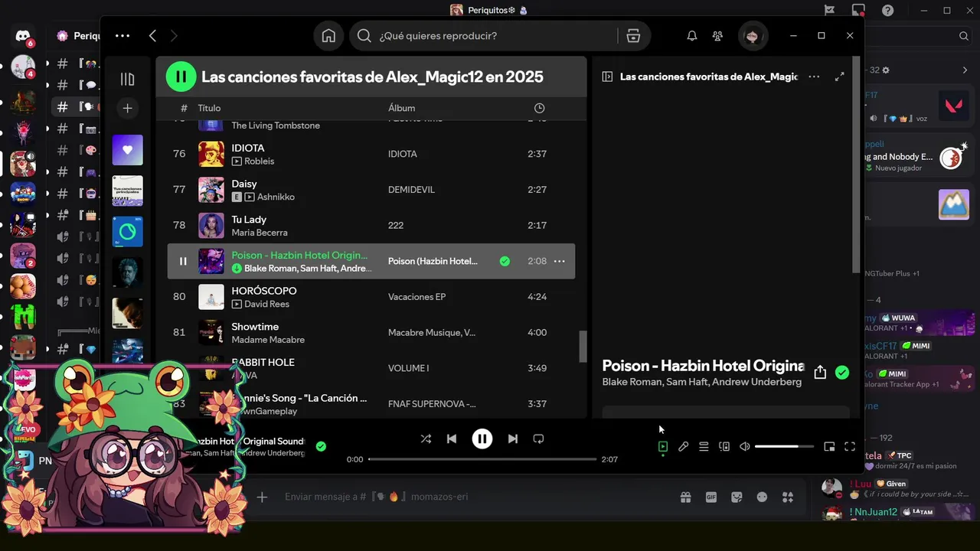Pause playlist with green header button
This screenshot has width=980, height=551.
[x=181, y=77]
